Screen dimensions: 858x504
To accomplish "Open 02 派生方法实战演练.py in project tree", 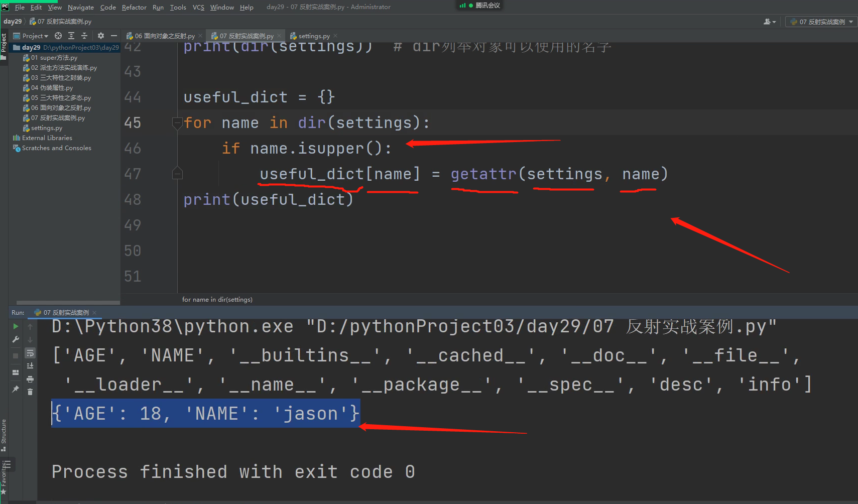I will 60,68.
